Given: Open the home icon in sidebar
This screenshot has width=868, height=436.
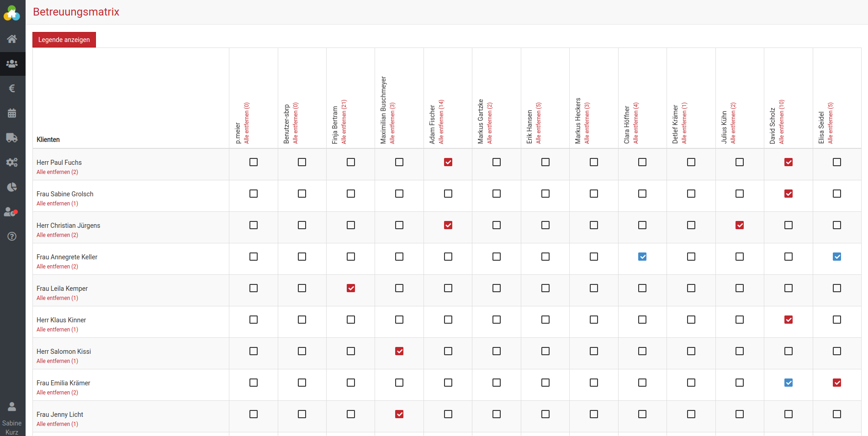Looking at the screenshot, I should [12, 39].
